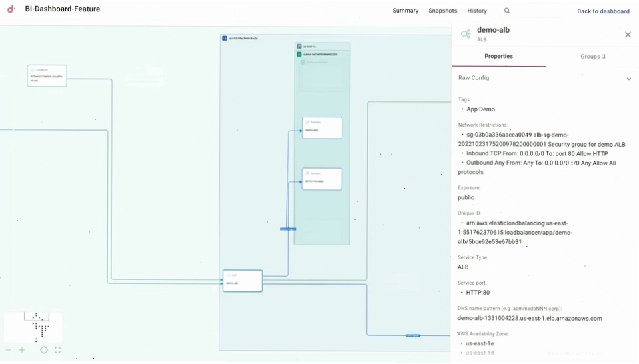Image resolution: width=639 pixels, height=364 pixels.
Task: Click the App:Demo tag text
Action: pyautogui.click(x=480, y=109)
